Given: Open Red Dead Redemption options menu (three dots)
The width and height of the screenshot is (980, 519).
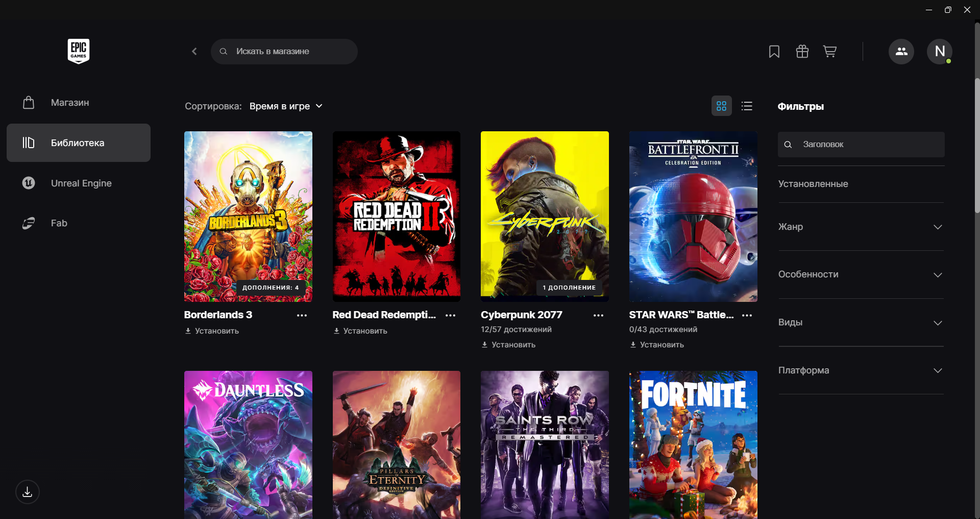Looking at the screenshot, I should point(450,315).
